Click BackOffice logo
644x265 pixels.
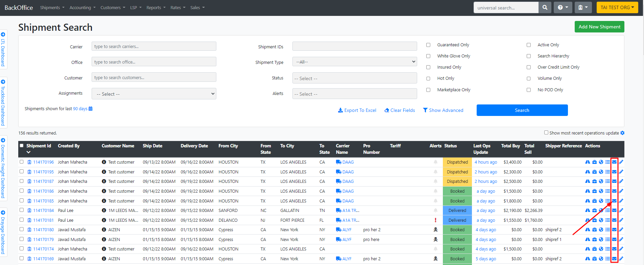[x=19, y=7]
